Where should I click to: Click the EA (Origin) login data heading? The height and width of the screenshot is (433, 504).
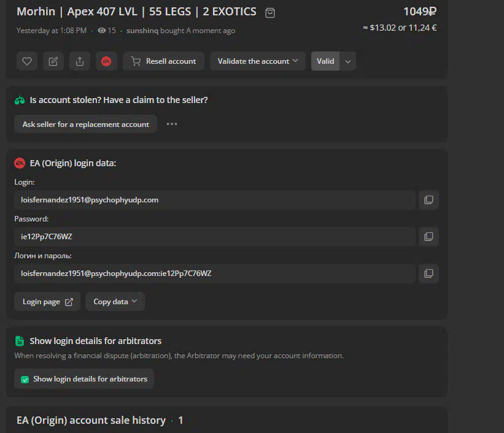pyautogui.click(x=73, y=163)
